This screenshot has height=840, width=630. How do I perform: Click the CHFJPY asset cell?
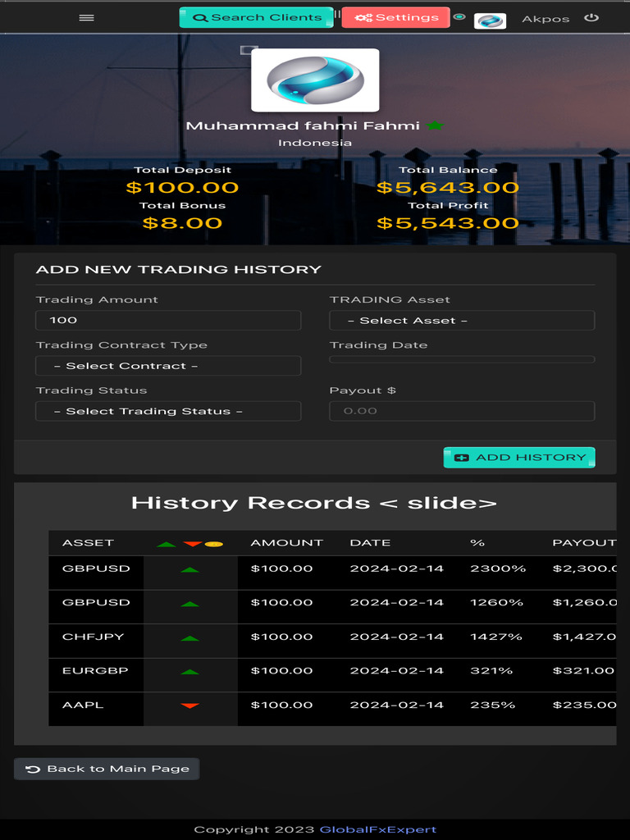coord(96,641)
